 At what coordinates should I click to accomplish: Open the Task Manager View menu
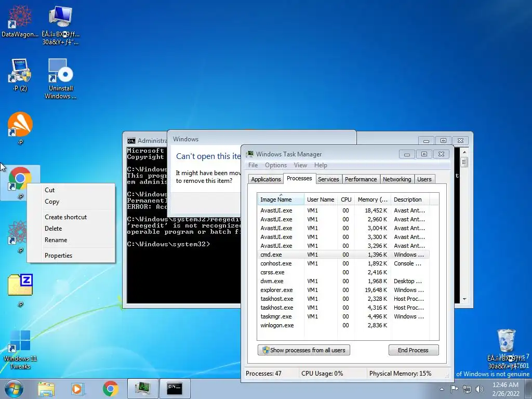click(x=300, y=165)
